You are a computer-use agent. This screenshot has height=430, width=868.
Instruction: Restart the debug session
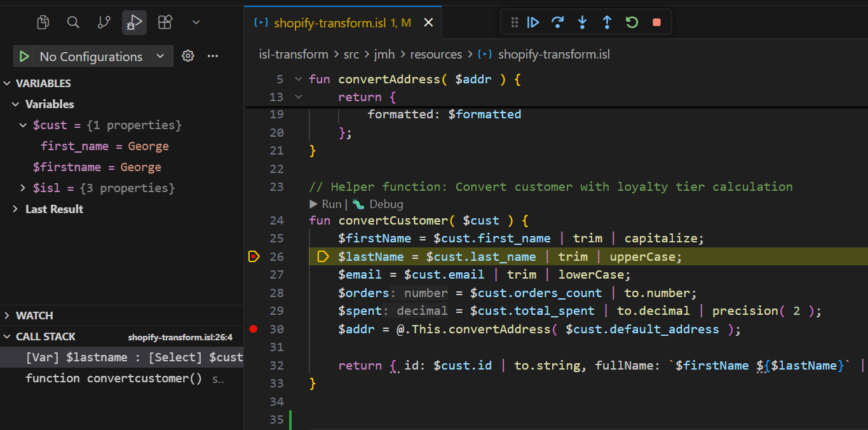pyautogui.click(x=632, y=22)
